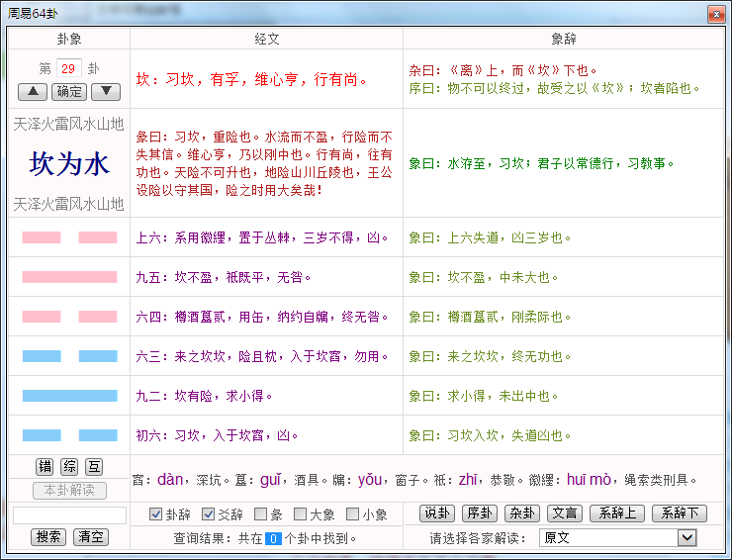Click the 互 hexagram button
732x560 pixels.
[94, 467]
